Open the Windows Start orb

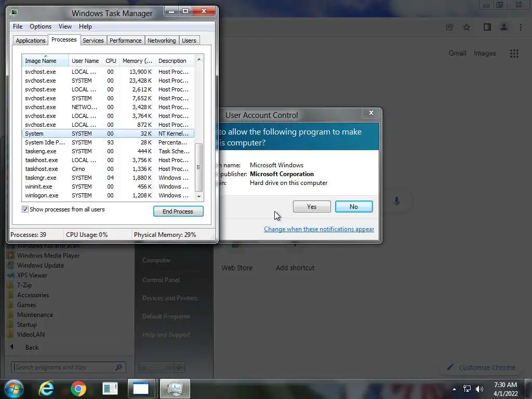[x=14, y=389]
